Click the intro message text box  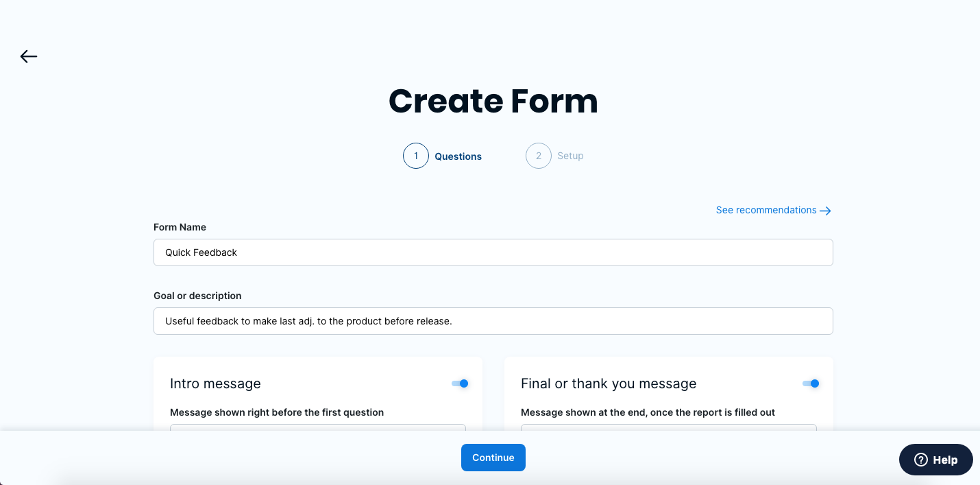(318, 427)
